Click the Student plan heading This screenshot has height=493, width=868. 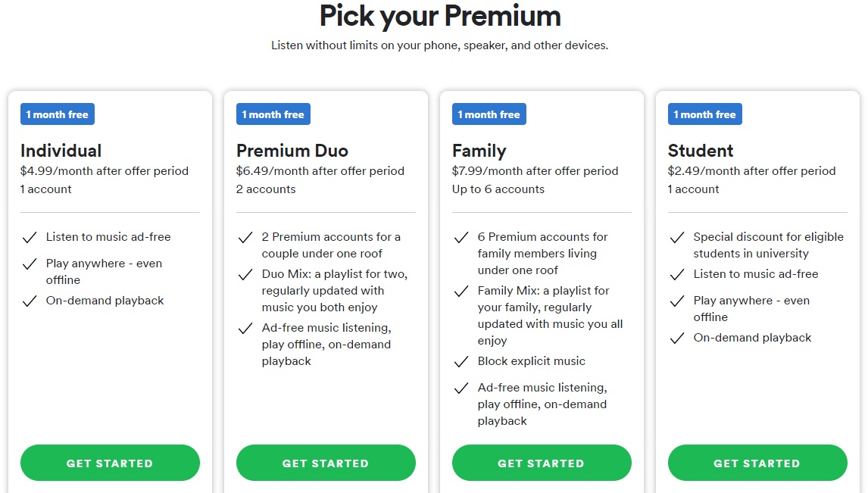[701, 151]
